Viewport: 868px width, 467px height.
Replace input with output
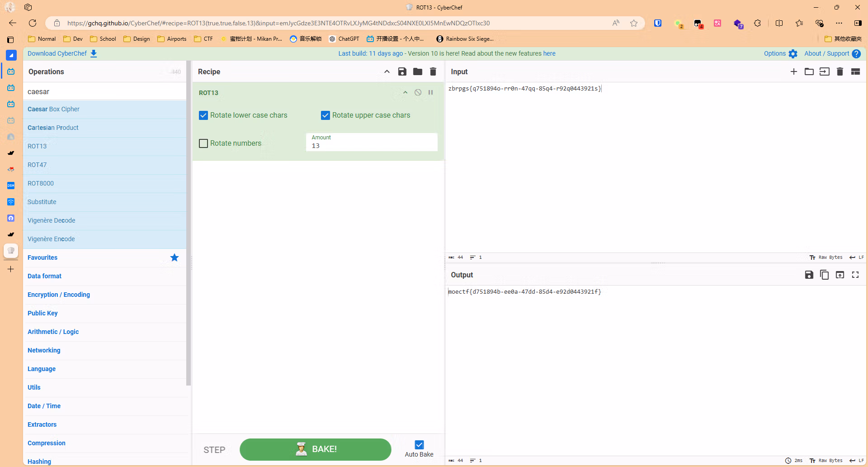coord(840,275)
